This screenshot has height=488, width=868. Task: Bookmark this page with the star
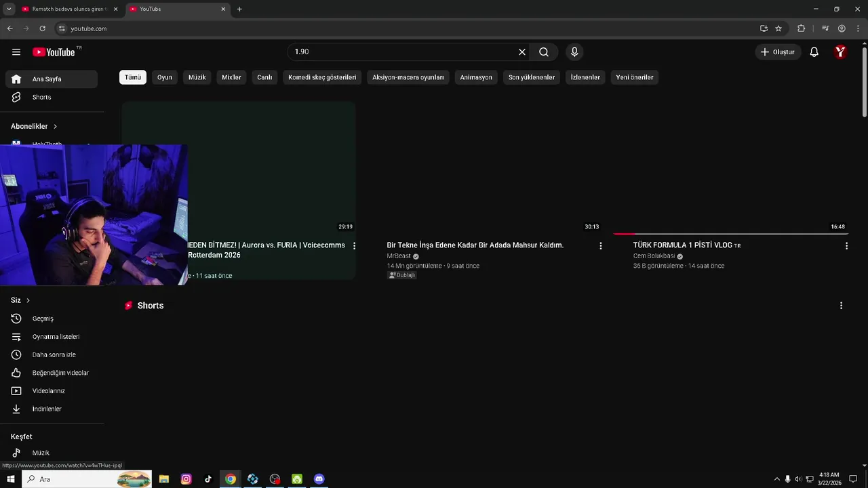pos(778,28)
